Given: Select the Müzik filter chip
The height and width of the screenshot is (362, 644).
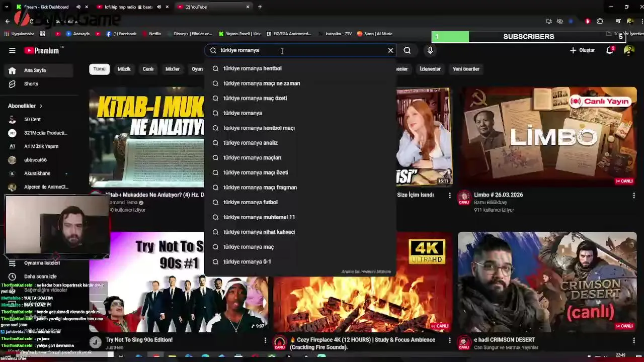Looking at the screenshot, I should click(x=124, y=69).
